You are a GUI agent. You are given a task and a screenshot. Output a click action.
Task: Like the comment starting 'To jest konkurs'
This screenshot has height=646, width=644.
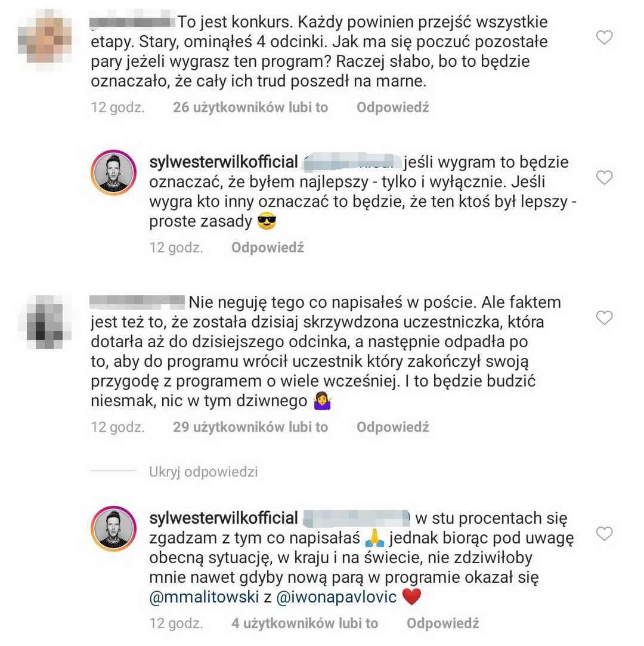pyautogui.click(x=604, y=38)
